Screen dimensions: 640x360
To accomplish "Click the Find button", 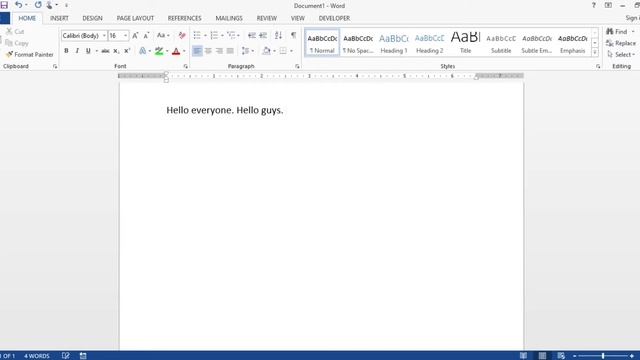I will pos(617,31).
